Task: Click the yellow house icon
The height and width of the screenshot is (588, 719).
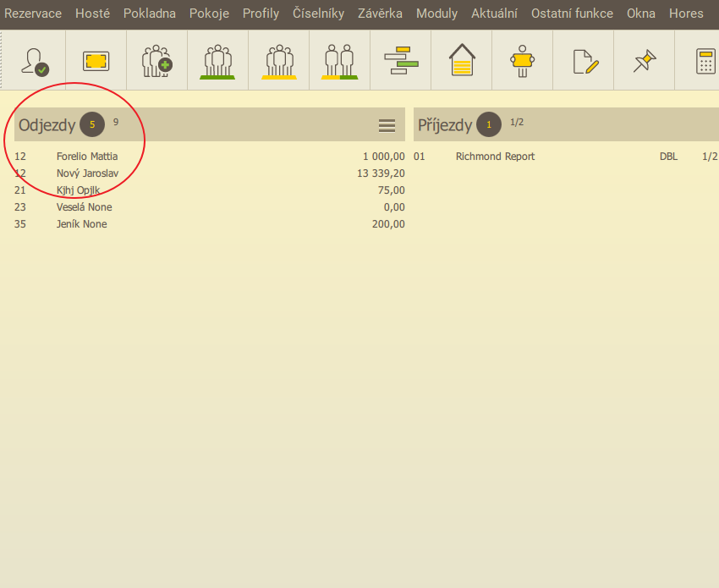Action: tap(461, 61)
